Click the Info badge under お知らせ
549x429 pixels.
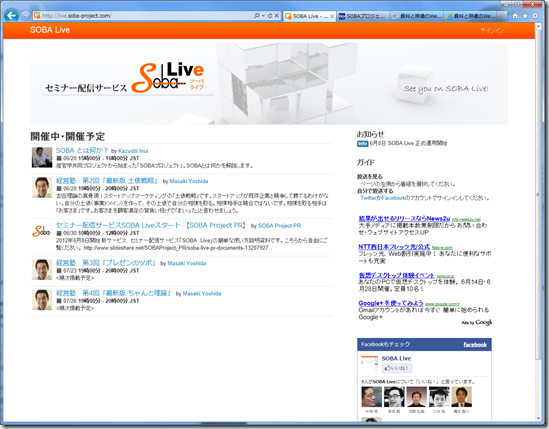[x=362, y=144]
